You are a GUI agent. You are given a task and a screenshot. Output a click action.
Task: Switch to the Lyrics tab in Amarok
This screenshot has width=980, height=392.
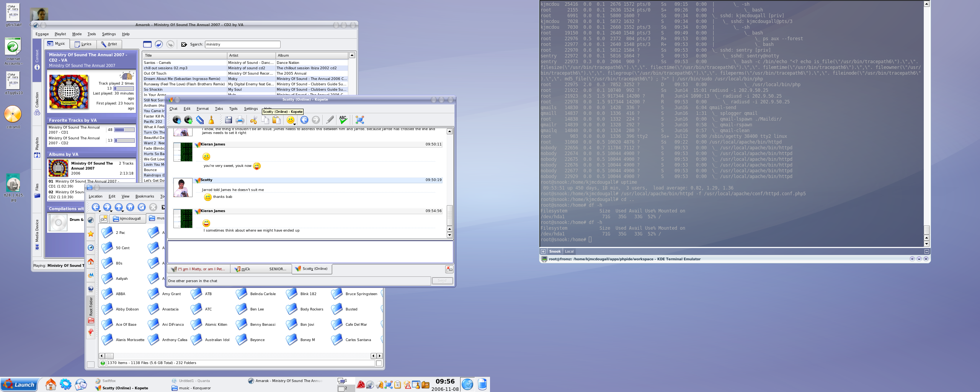click(83, 44)
